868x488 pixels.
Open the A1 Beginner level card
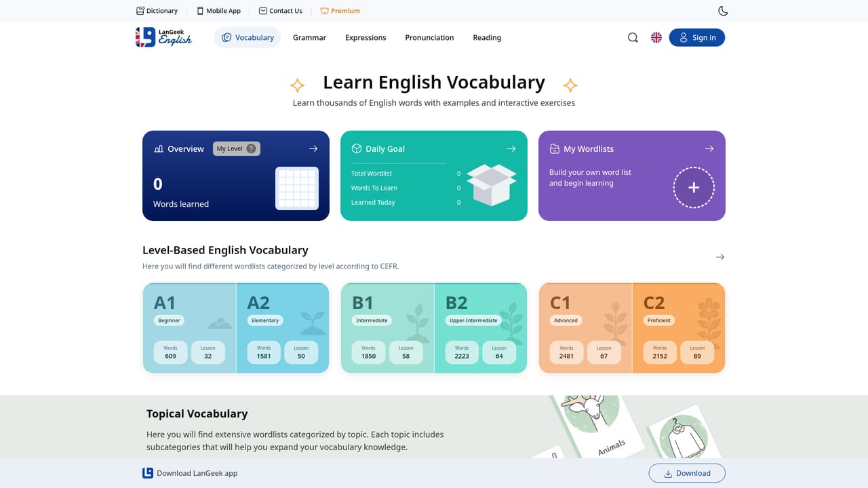coord(189,328)
